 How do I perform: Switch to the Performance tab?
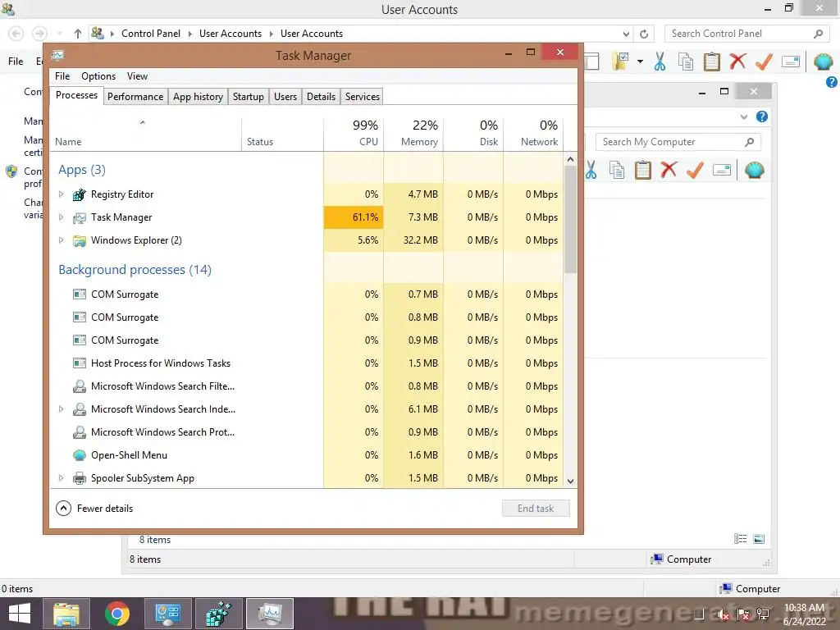pos(135,97)
